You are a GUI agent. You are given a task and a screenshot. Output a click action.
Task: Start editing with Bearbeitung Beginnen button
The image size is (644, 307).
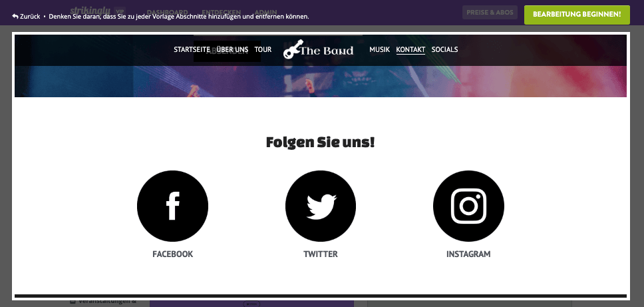(577, 15)
